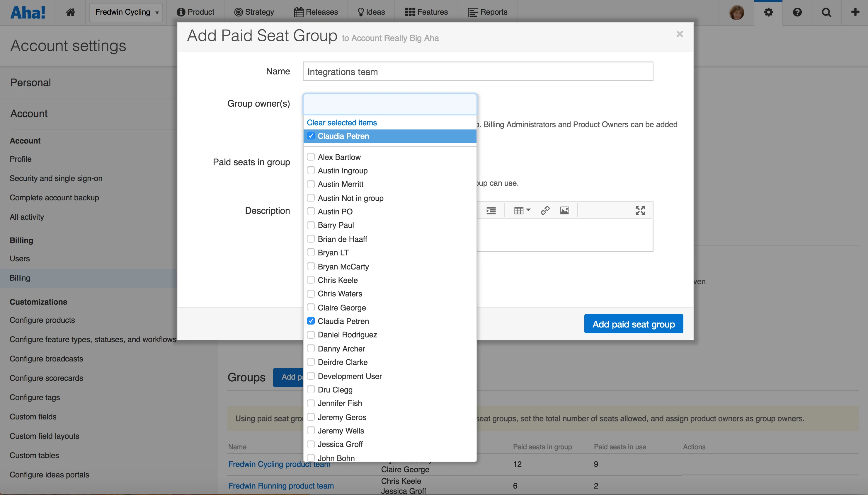Open the Releases menu
The height and width of the screenshot is (495, 868).
coord(316,12)
